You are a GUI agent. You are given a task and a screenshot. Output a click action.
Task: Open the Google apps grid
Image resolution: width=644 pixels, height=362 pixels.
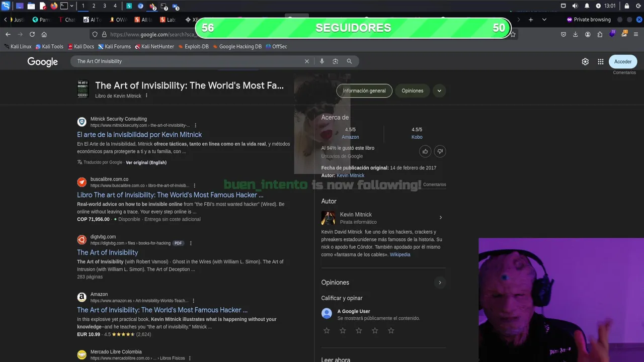click(601, 61)
